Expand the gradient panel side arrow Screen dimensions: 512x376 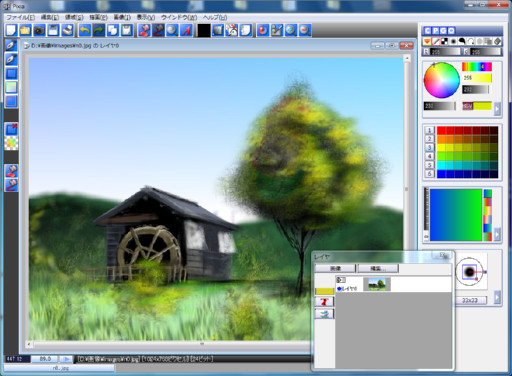point(497,234)
